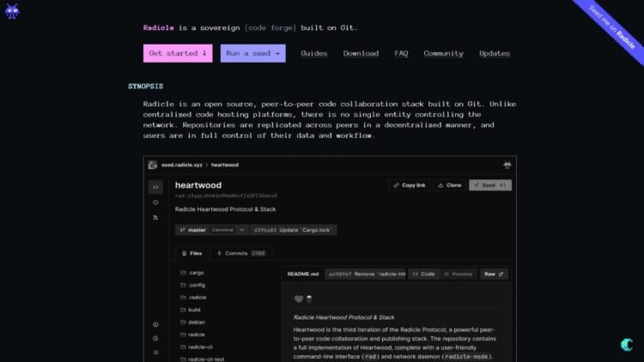Click the folder icon next to build
This screenshot has width=644, height=362.
183,310
